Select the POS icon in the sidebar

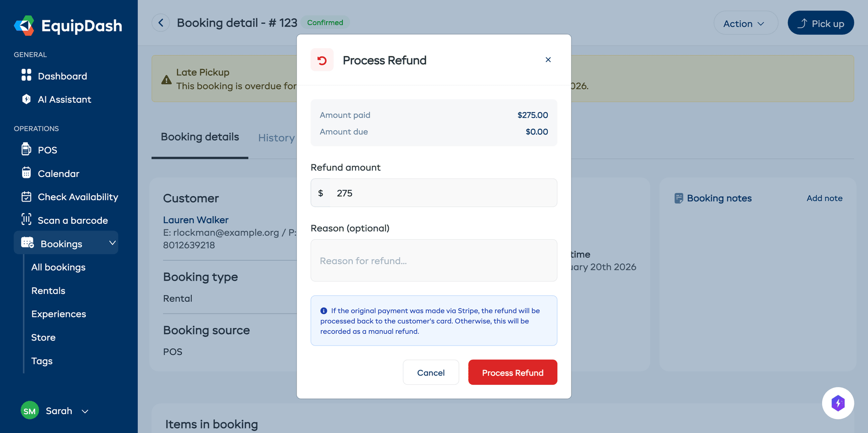click(x=26, y=149)
